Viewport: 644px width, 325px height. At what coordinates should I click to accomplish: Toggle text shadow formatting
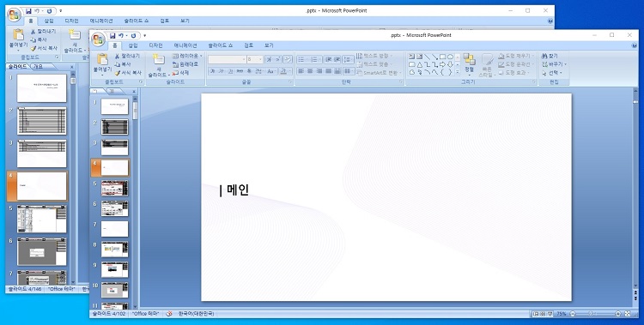249,71
